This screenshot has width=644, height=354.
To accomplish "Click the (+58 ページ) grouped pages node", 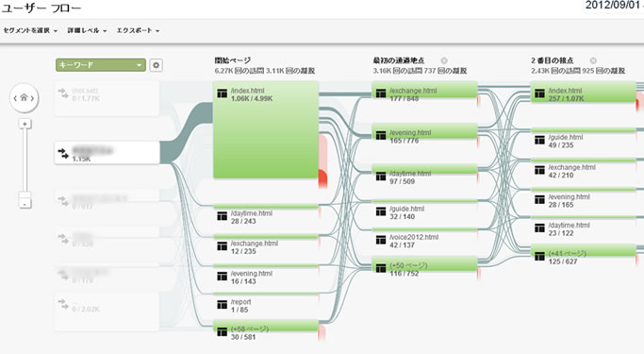I will [x=266, y=331].
